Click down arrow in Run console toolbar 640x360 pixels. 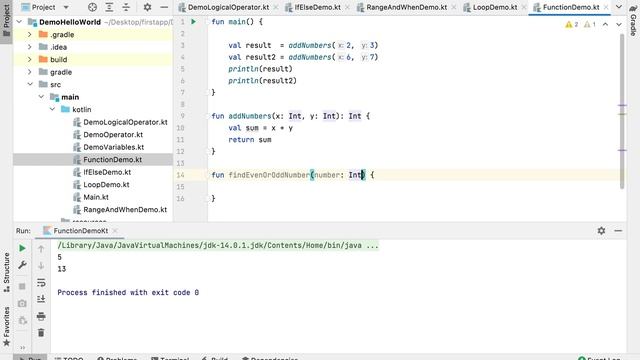point(41,266)
